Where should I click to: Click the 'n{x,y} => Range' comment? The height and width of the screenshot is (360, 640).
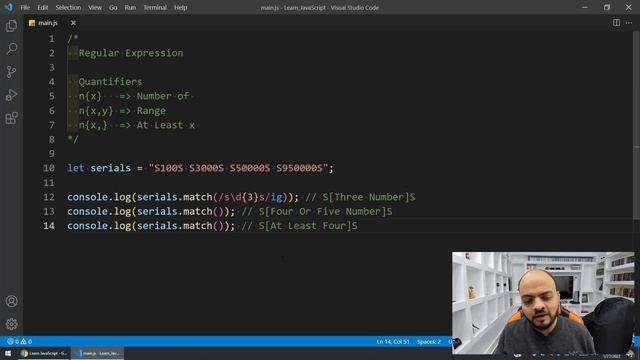[122, 111]
